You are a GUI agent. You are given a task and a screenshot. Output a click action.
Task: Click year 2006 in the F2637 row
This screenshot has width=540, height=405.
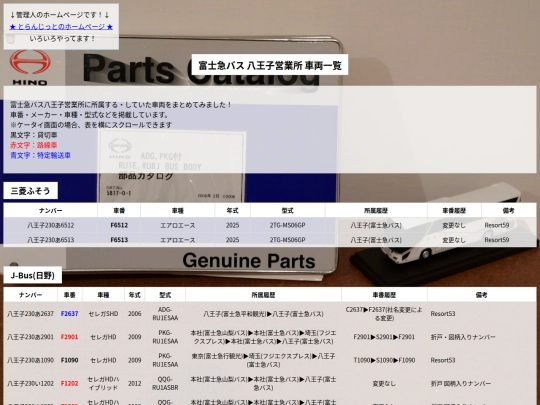(x=135, y=314)
